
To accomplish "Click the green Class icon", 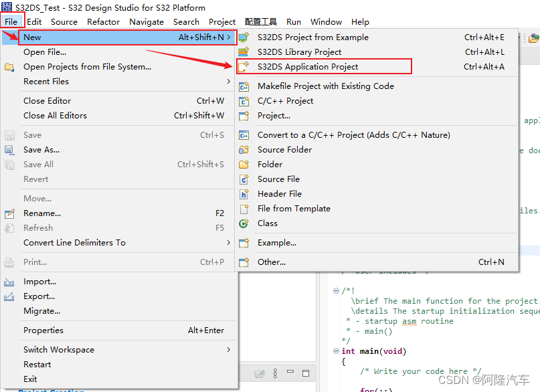I will click(244, 223).
